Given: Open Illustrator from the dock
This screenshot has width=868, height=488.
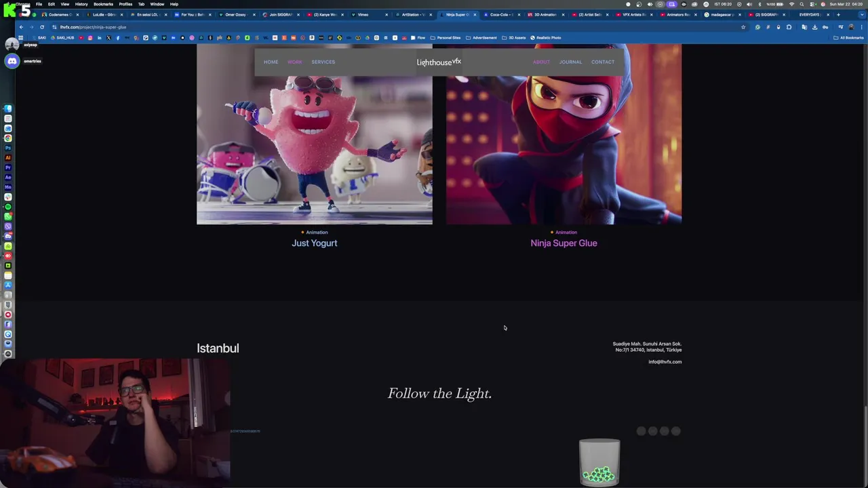Looking at the screenshot, I should [7, 158].
